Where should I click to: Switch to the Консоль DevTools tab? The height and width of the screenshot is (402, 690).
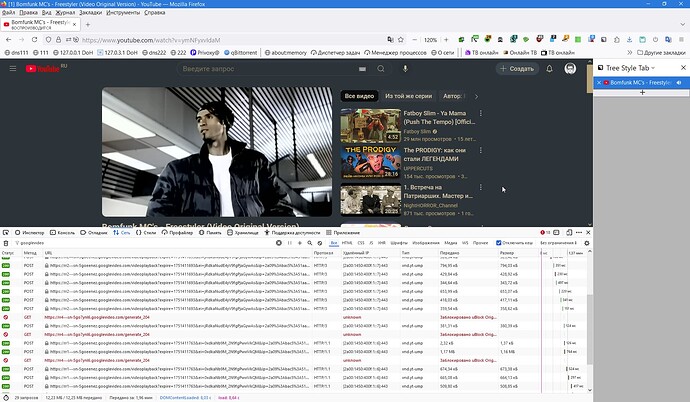(x=62, y=232)
